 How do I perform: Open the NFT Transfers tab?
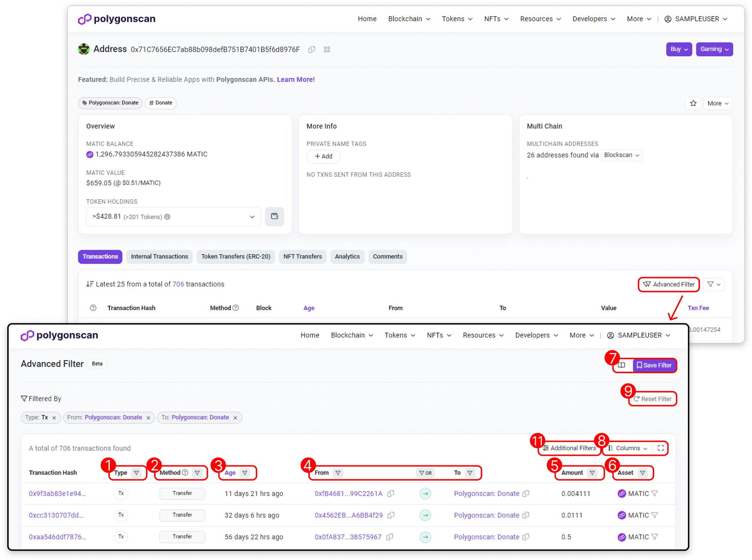click(302, 257)
